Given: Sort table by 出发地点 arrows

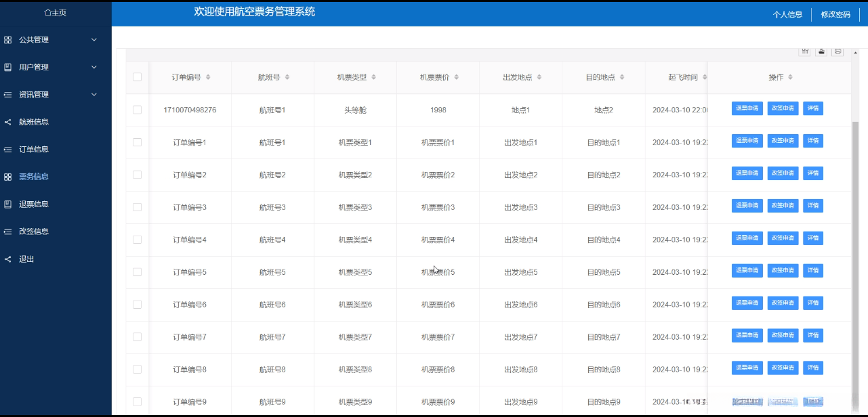Looking at the screenshot, I should [539, 77].
